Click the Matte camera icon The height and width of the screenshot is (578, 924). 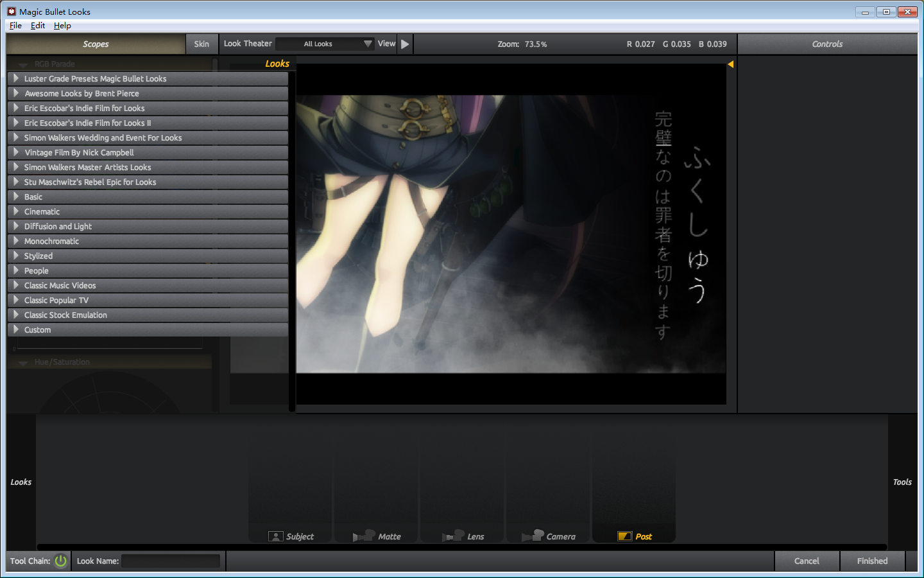pyautogui.click(x=364, y=536)
